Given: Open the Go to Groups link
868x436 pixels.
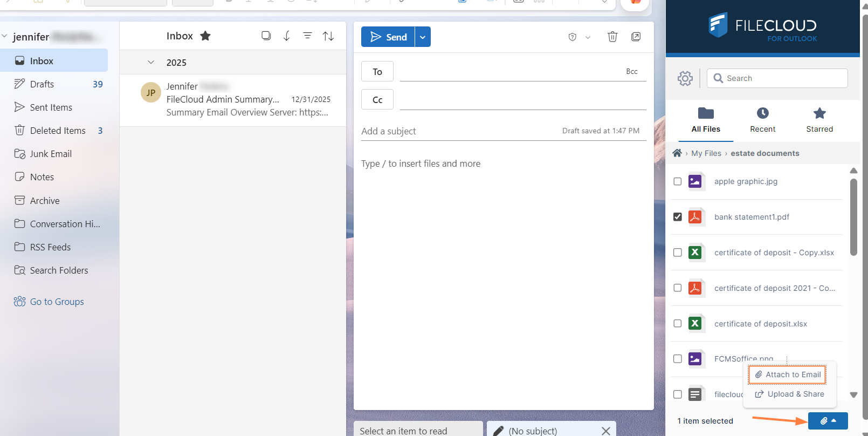Looking at the screenshot, I should point(57,302).
